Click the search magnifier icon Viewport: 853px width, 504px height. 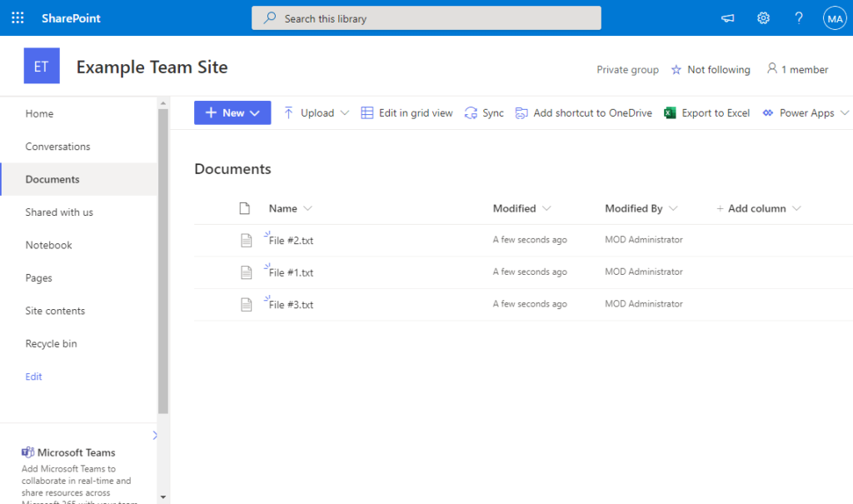coord(270,18)
